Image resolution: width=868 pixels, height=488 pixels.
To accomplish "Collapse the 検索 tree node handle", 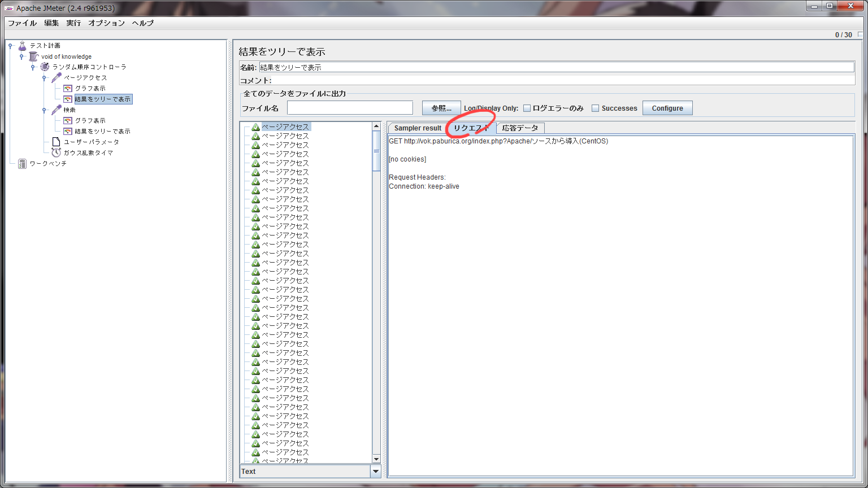I will coord(44,110).
